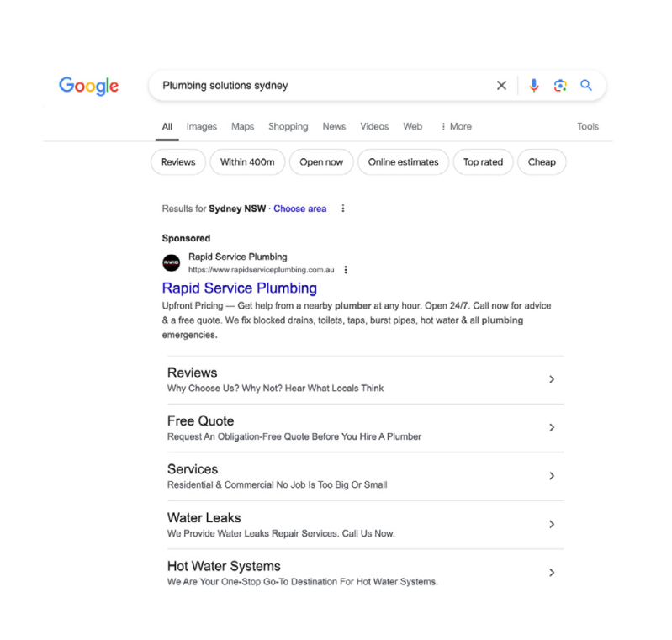Open the three-dot menu next to Choose area
The width and height of the screenshot is (672, 640).
pos(342,209)
